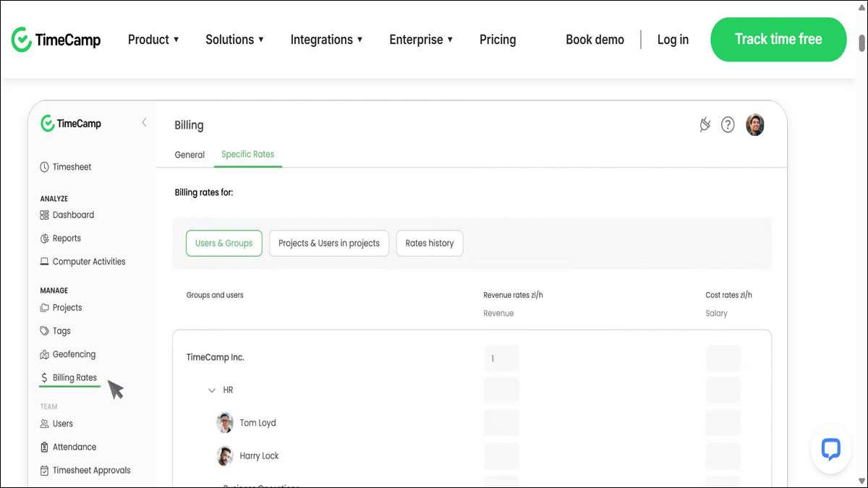868x488 pixels.
Task: Click the Geofencing map icon
Action: 45,354
